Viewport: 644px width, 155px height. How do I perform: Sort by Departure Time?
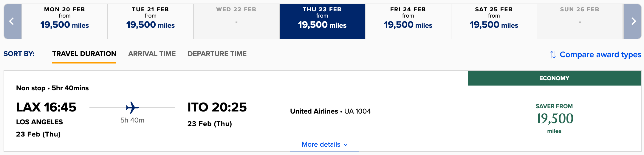217,54
